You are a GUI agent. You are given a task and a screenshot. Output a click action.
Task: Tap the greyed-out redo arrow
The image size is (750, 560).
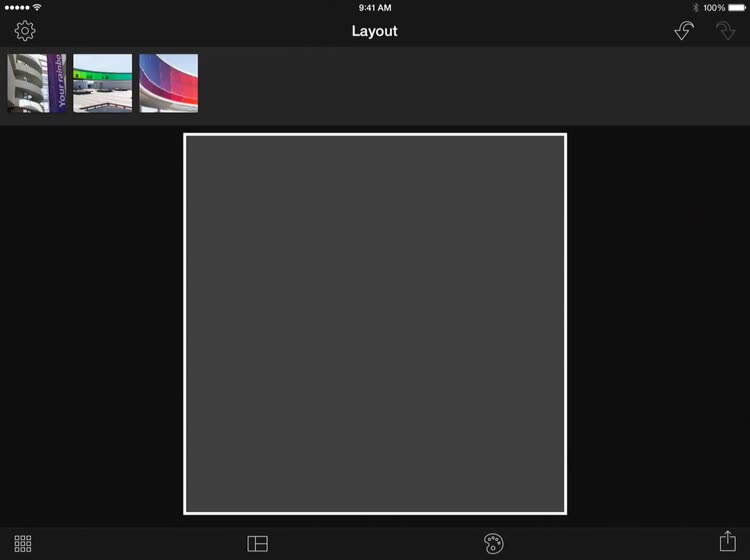[726, 31]
